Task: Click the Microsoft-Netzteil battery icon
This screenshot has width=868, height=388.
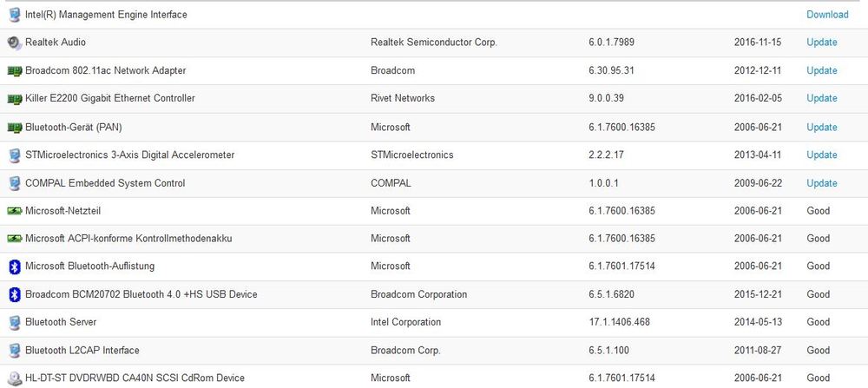Action: point(14,211)
